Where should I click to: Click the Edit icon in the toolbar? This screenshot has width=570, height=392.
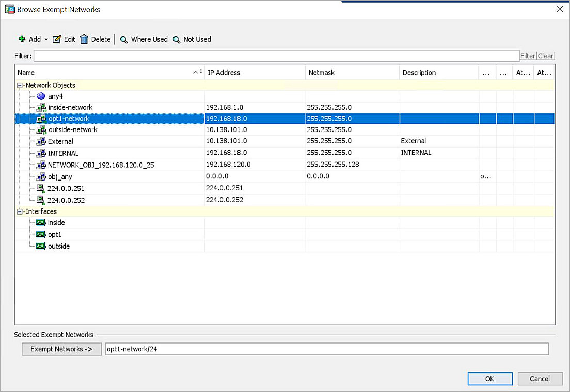pyautogui.click(x=57, y=39)
